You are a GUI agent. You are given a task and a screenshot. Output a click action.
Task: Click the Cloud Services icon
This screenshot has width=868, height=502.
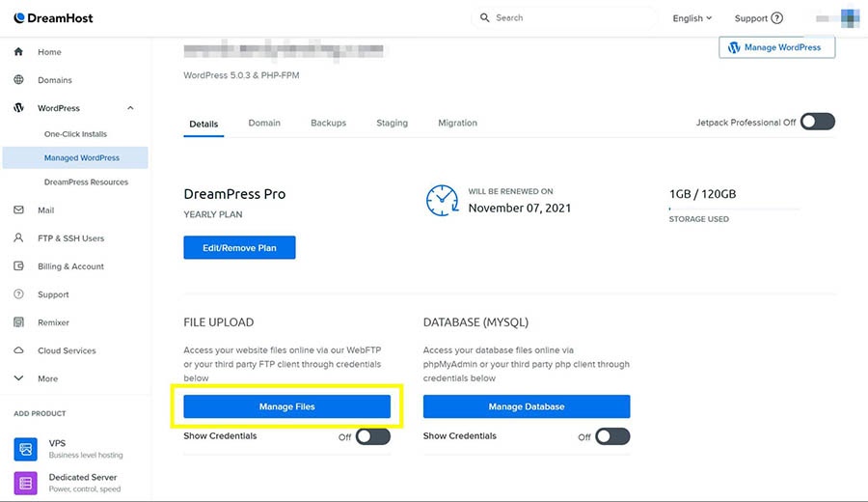[x=18, y=350]
